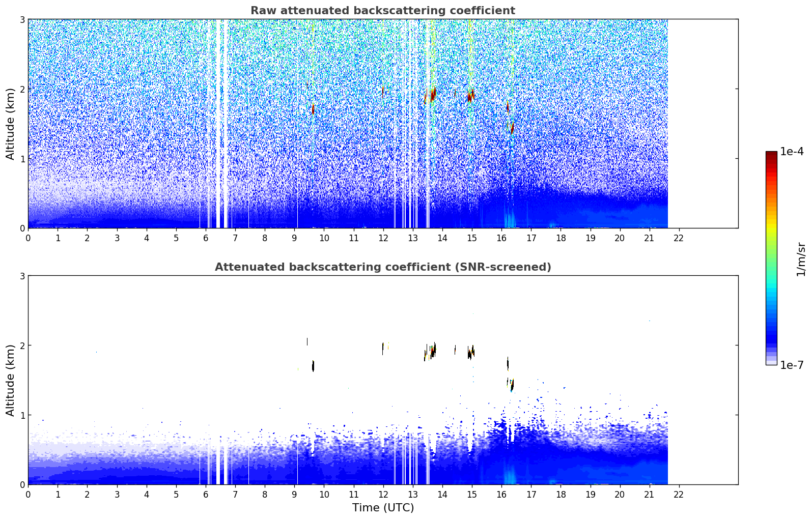Click cloud echo near 9.6 UTC in SNR-screened plot
This screenshot has width=812, height=519.
pyautogui.click(x=313, y=366)
